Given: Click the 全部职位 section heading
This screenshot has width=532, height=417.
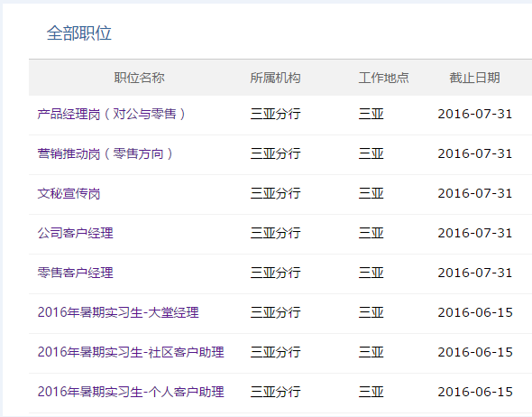Looking at the screenshot, I should [x=79, y=33].
